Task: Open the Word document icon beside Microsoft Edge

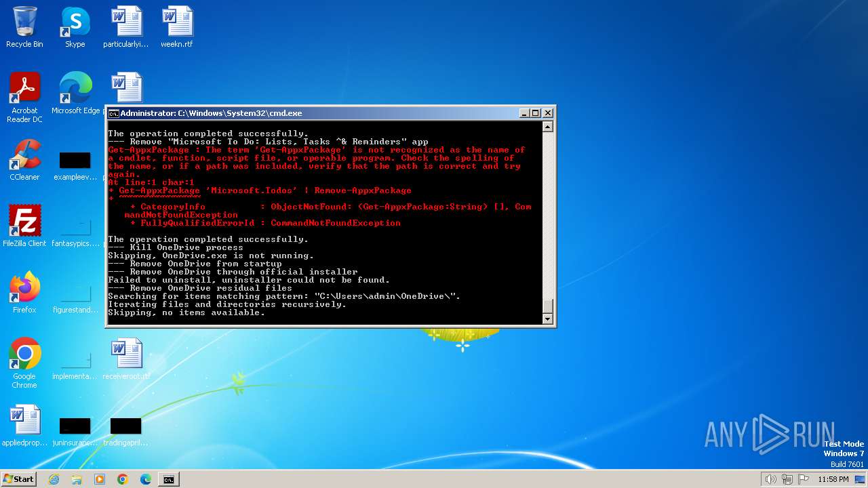Action: coord(126,88)
